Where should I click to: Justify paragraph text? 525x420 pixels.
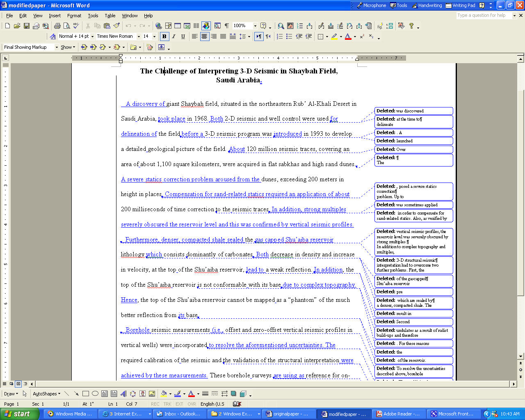pyautogui.click(x=223, y=37)
